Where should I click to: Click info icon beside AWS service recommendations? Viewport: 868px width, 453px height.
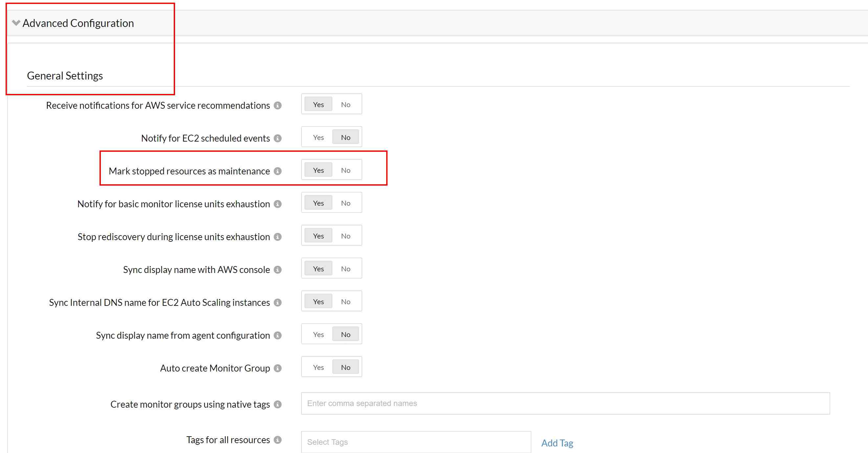[x=278, y=105]
